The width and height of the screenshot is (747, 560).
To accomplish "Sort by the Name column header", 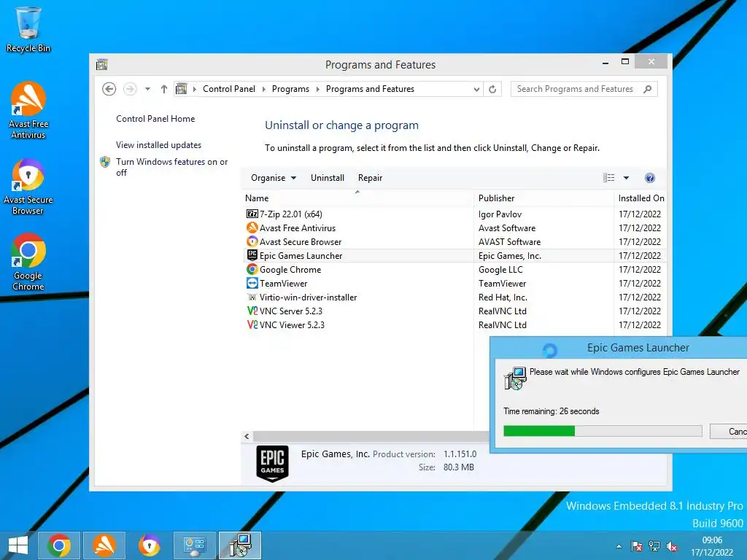I will (x=357, y=198).
